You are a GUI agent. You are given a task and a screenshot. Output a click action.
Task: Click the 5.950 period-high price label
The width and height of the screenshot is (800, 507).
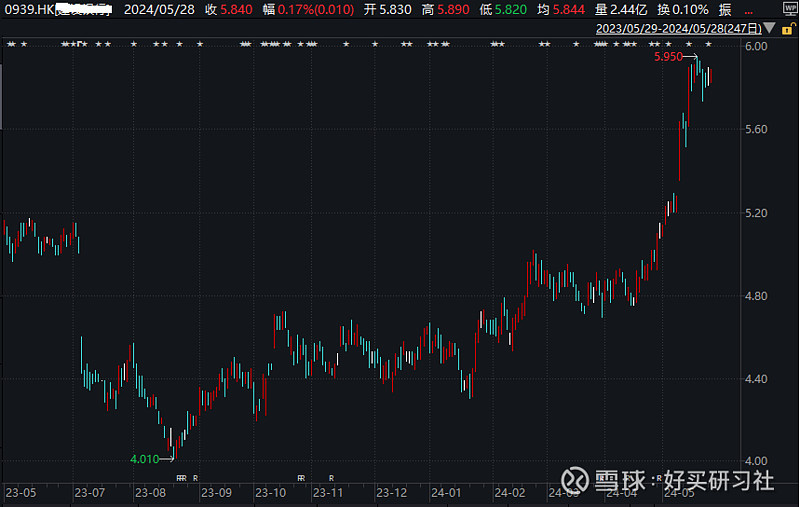click(x=668, y=57)
